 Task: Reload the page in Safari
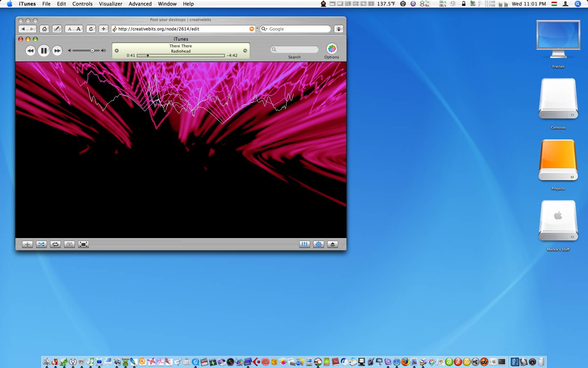pos(91,29)
